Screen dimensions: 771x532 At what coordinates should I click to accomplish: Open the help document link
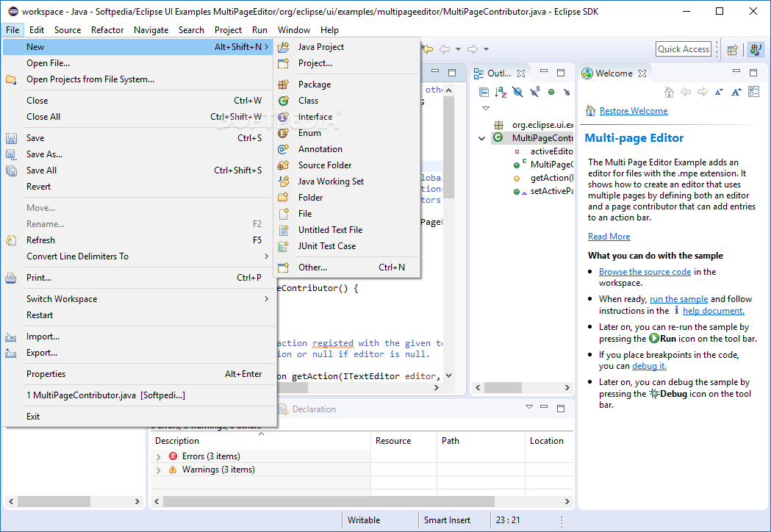click(714, 311)
